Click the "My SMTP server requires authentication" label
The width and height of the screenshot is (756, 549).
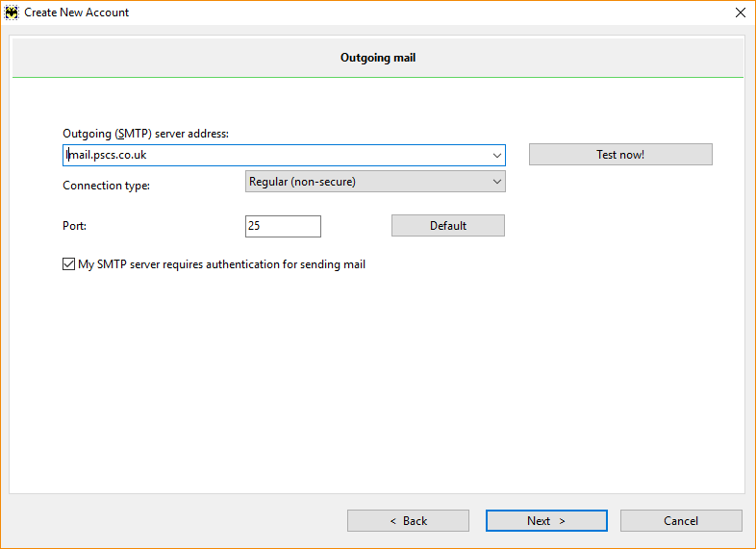point(222,264)
